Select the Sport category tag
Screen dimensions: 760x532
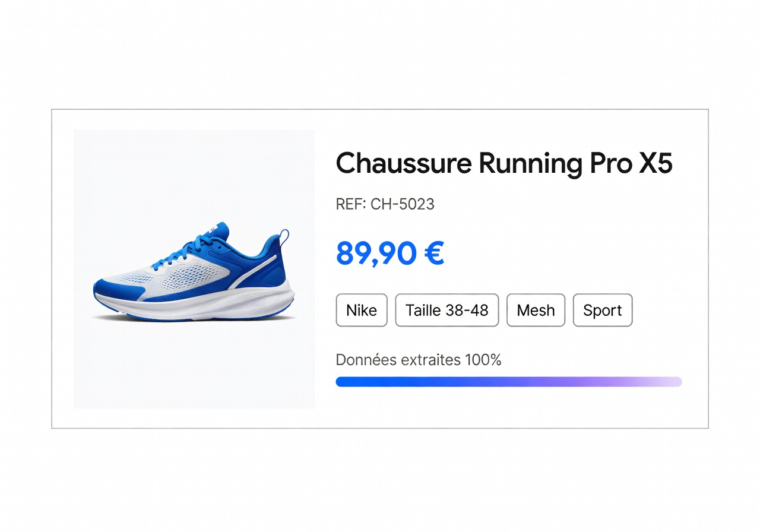pos(602,310)
